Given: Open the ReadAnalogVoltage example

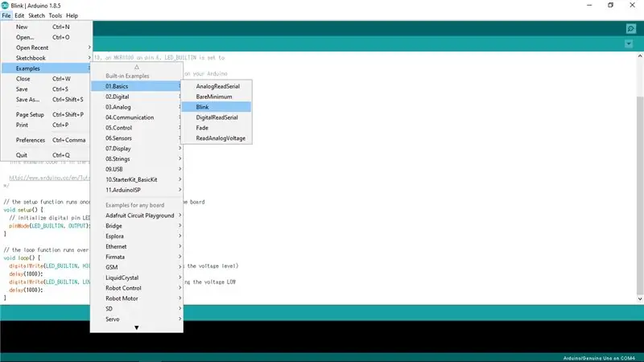Looking at the screenshot, I should pyautogui.click(x=217, y=138).
